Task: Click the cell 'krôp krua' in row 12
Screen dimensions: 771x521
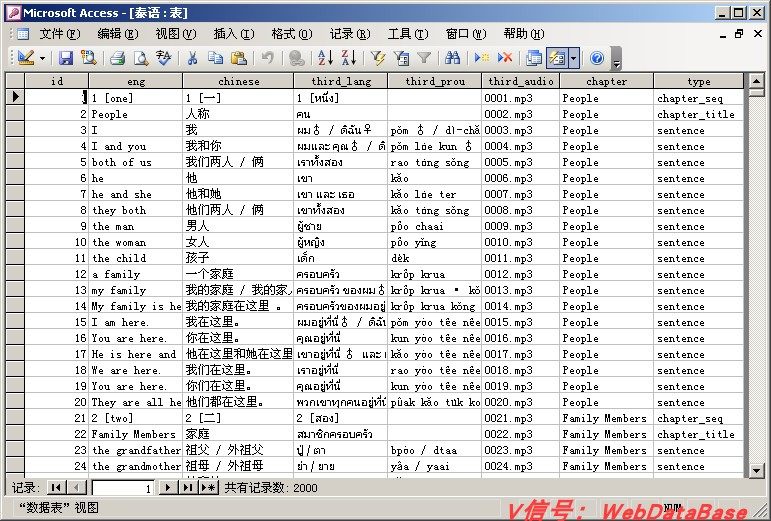Action: click(x=435, y=274)
